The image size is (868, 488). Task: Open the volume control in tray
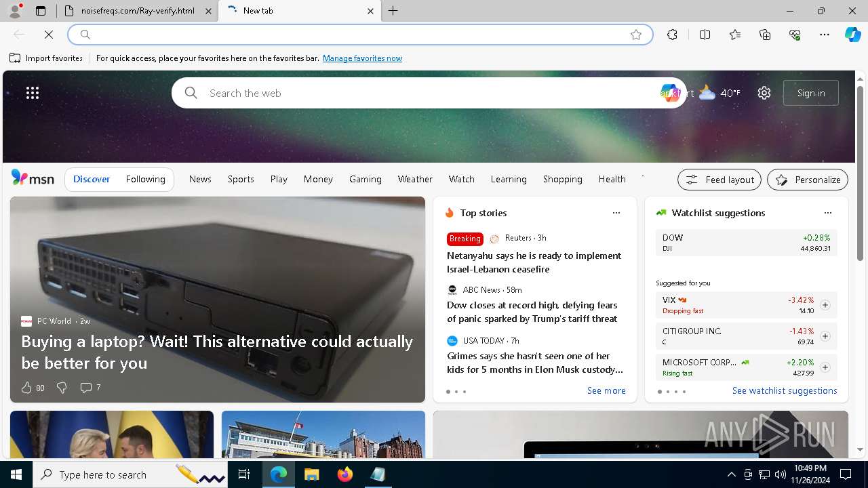pos(780,474)
